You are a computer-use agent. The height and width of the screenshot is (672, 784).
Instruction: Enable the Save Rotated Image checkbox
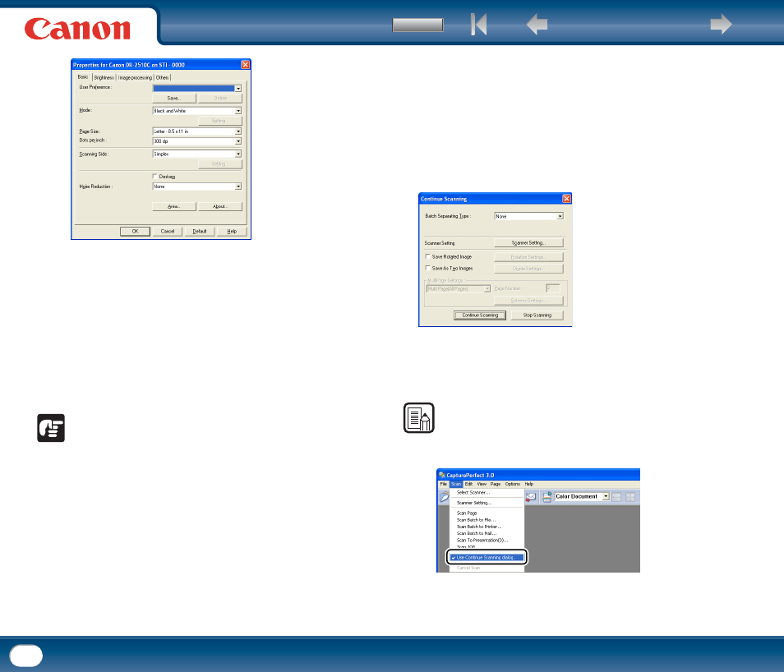click(427, 256)
